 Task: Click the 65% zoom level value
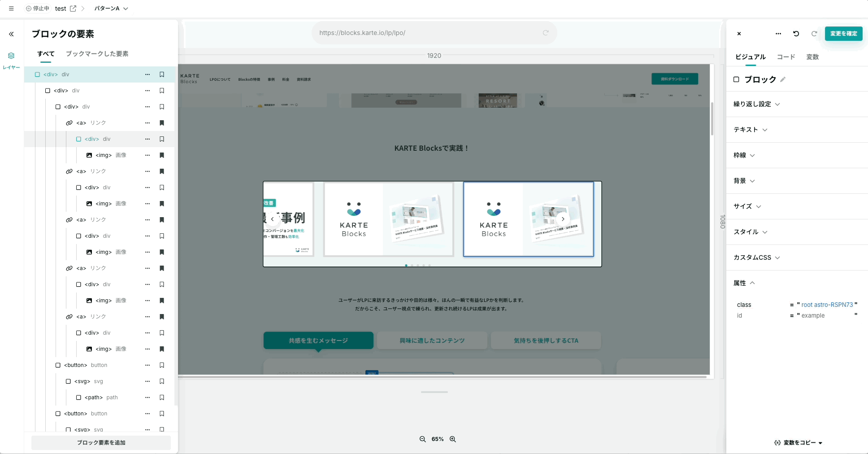438,439
